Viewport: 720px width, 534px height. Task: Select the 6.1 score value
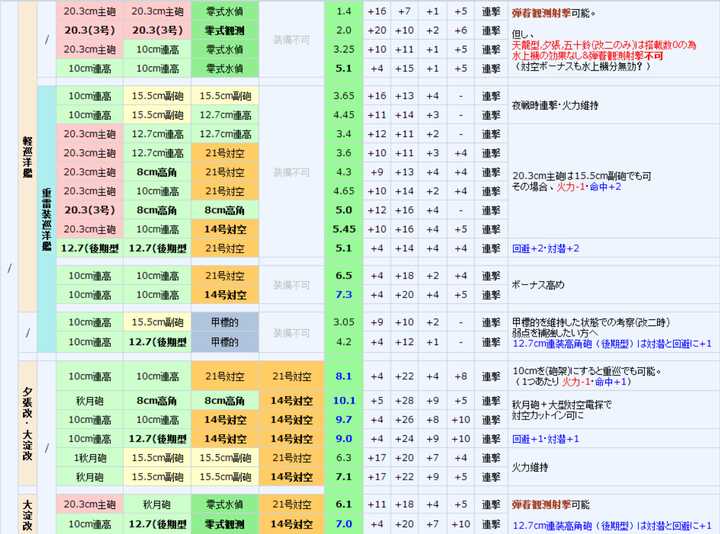343,504
